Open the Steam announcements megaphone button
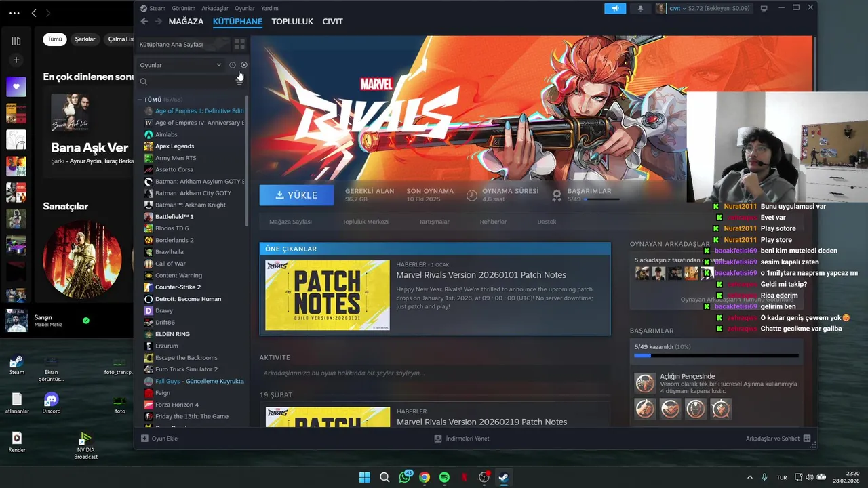 click(615, 8)
